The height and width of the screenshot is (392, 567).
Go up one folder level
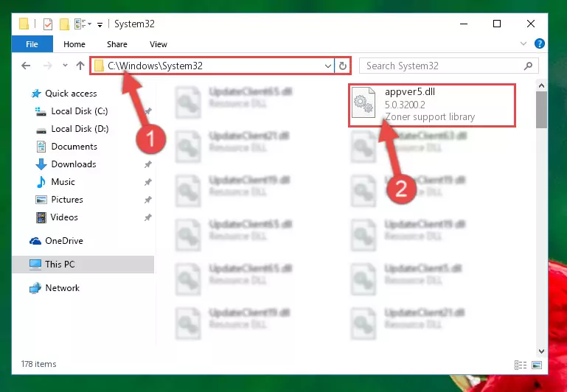pyautogui.click(x=80, y=66)
